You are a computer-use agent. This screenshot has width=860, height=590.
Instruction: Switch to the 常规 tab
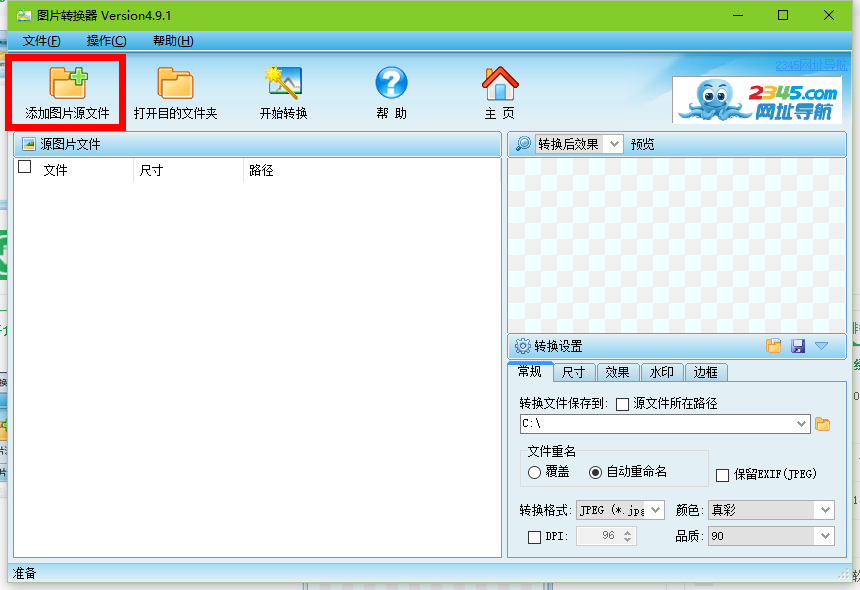(530, 371)
